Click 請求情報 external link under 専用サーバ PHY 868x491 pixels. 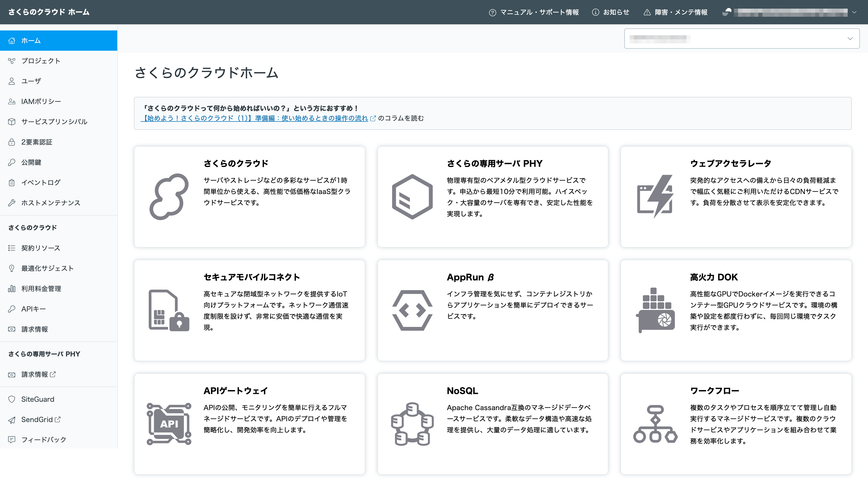(38, 374)
